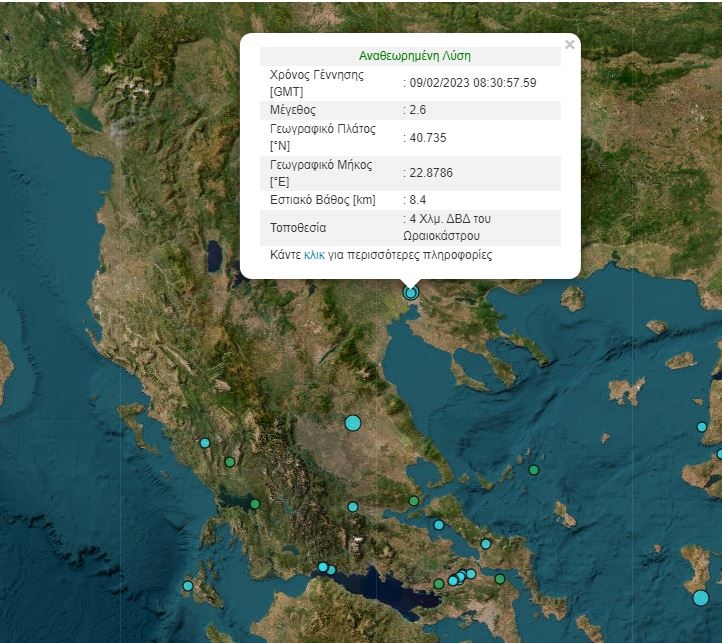The width and height of the screenshot is (722, 643).
Task: Close the earthquake info popup
Action: tap(569, 44)
